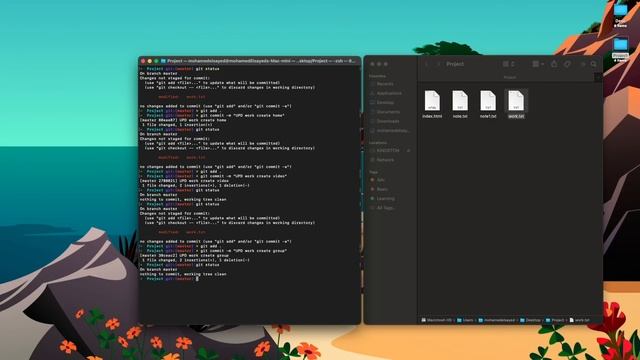Viewport: 640px width, 360px height.
Task: Click mohamedelsayed in Finder path bar
Action: [497, 320]
